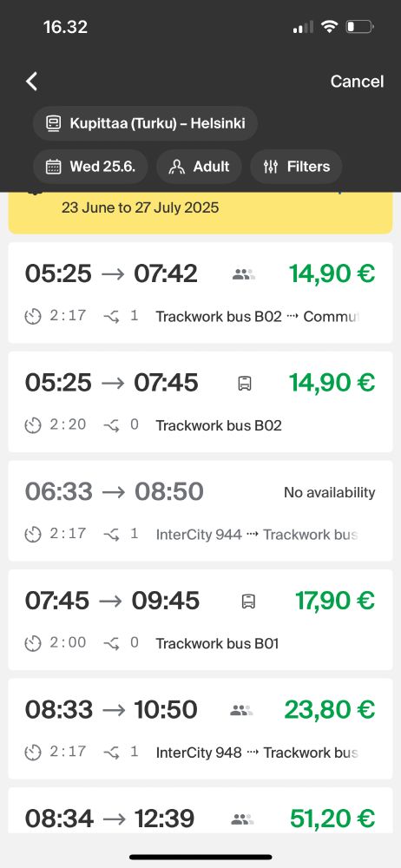Tap Cancel in the header
Screen dimensions: 401x868
tap(357, 82)
